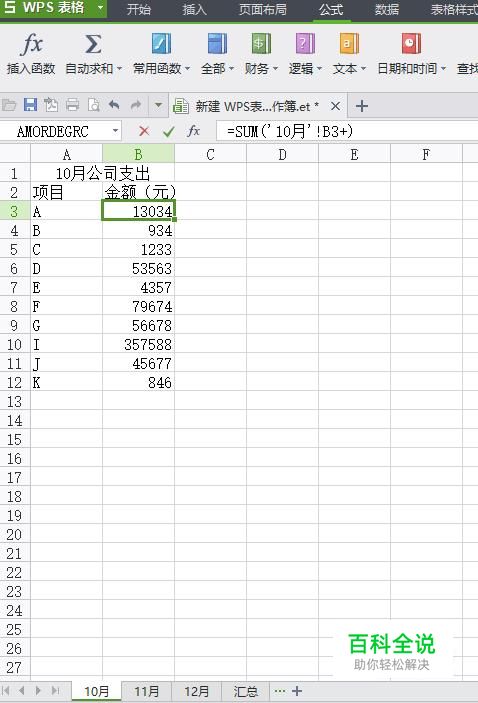Select row 3 header
This screenshot has height=703, width=478.
pos(15,211)
